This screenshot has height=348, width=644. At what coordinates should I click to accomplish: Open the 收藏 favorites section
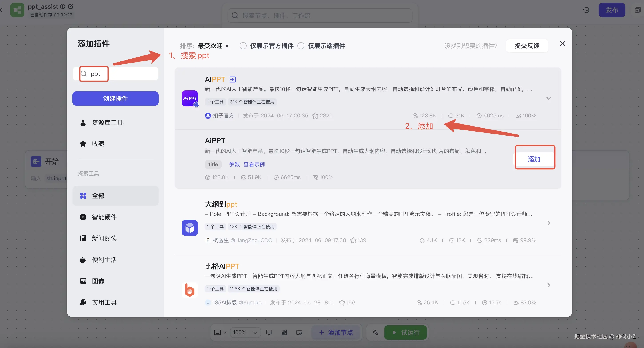click(98, 144)
